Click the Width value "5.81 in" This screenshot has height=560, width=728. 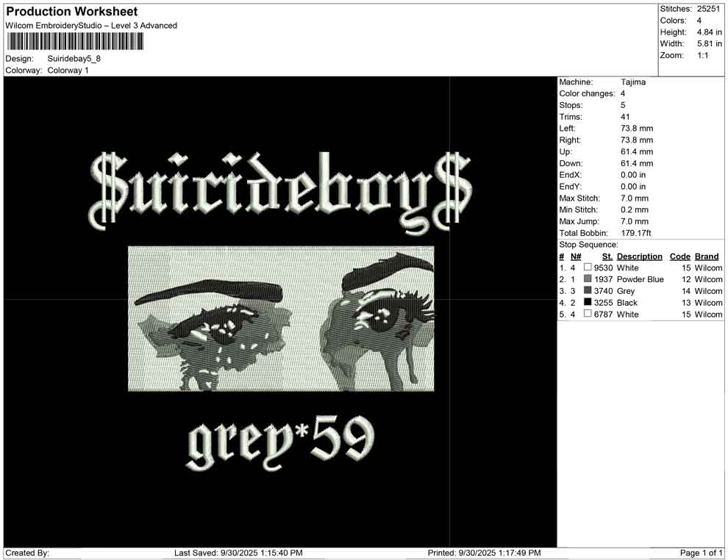click(709, 43)
